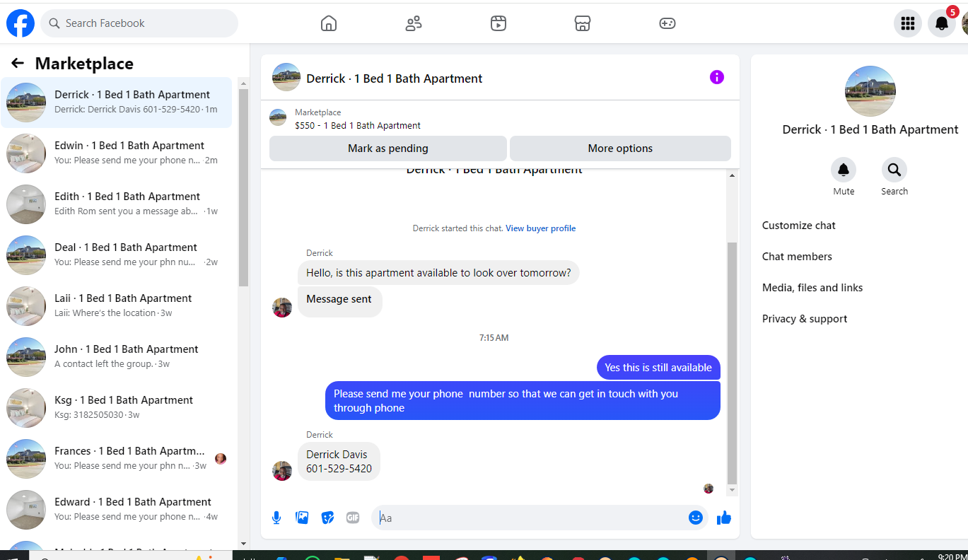This screenshot has height=560, width=968.
Task: Click Derrick's avatar beside his phone number message
Action: [282, 470]
